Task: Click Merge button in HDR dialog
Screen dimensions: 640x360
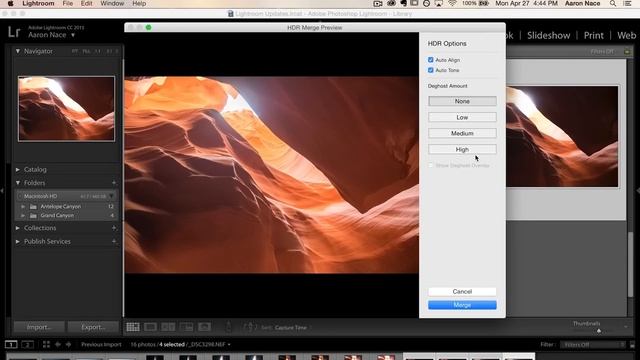Action: (462, 305)
